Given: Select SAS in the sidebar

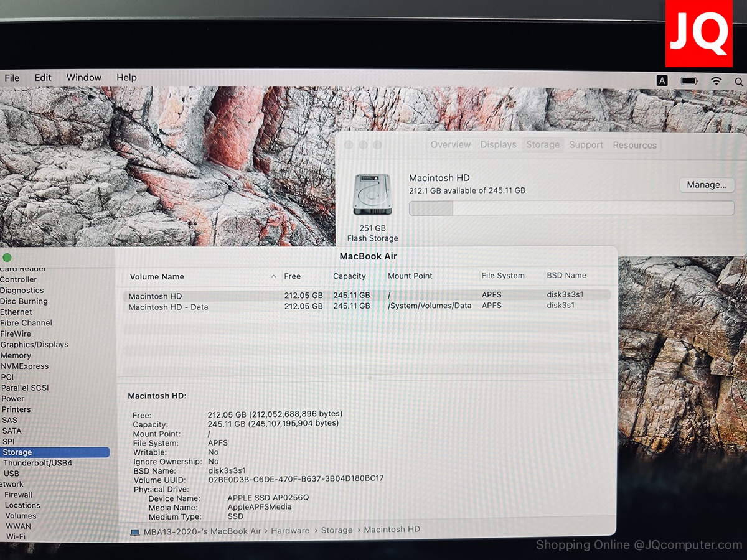Looking at the screenshot, I should [x=9, y=420].
